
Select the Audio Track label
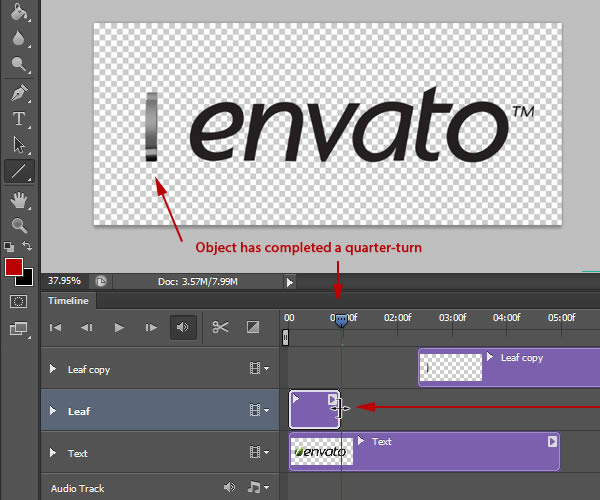pyautogui.click(x=77, y=489)
